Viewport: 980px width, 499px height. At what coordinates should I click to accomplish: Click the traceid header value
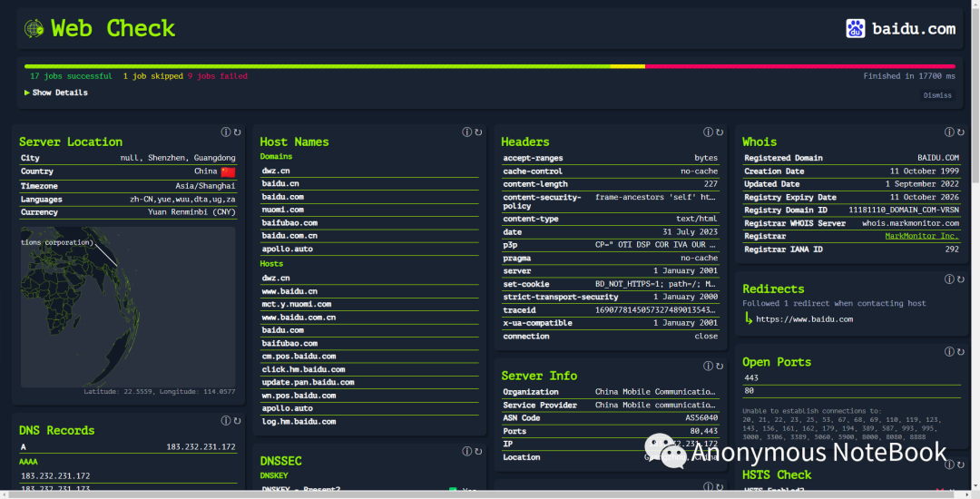(655, 310)
